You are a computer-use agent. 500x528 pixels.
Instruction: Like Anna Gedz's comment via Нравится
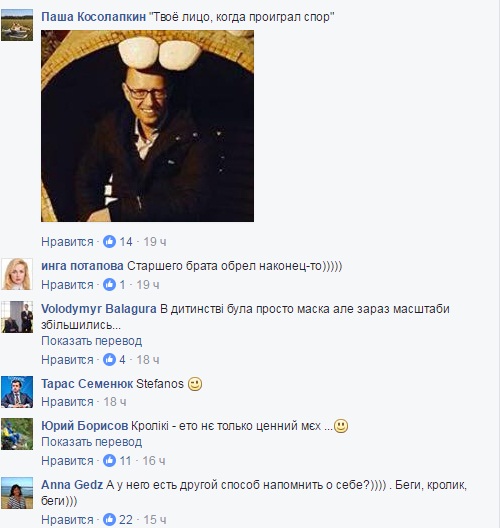(67, 520)
